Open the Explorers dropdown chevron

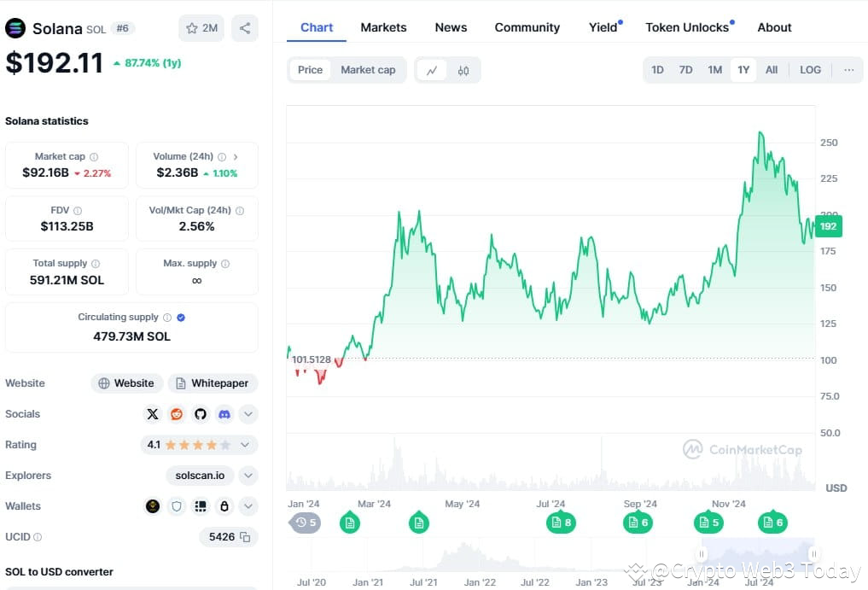pyautogui.click(x=248, y=476)
